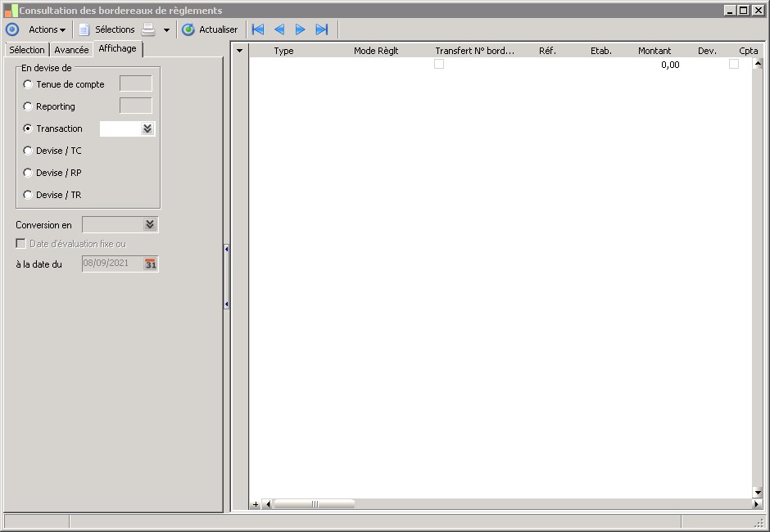
Task: Open the printer options dropdown arrow
Action: pos(167,30)
